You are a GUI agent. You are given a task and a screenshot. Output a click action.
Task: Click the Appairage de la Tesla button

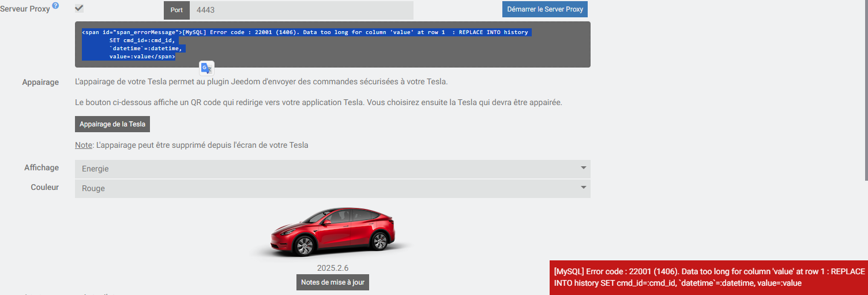(x=112, y=124)
